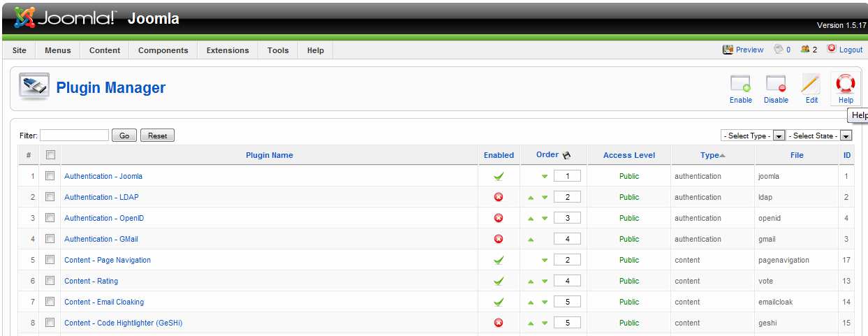Sort by File column header
The width and height of the screenshot is (868, 336).
point(797,155)
